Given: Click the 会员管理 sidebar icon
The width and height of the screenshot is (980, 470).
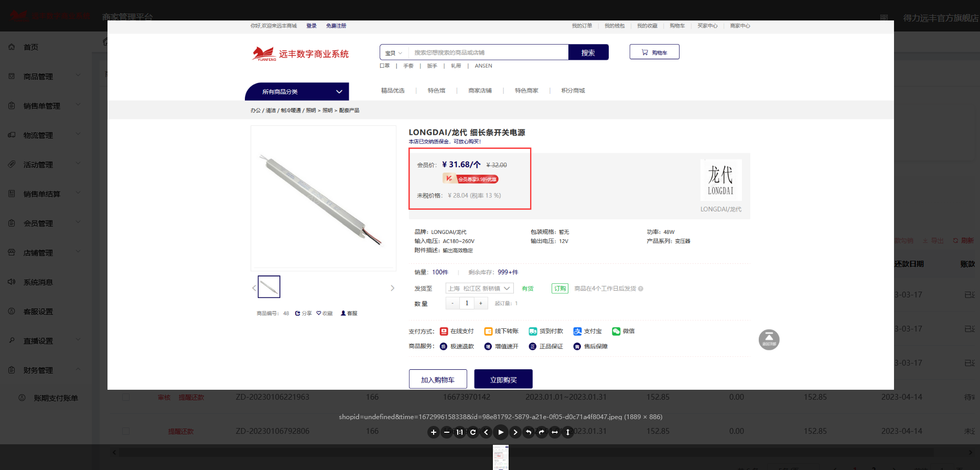Looking at the screenshot, I should click(x=12, y=223).
